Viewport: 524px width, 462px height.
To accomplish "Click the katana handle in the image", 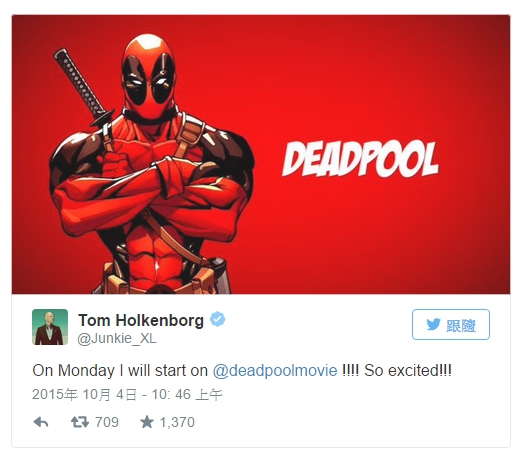I will 80,84.
